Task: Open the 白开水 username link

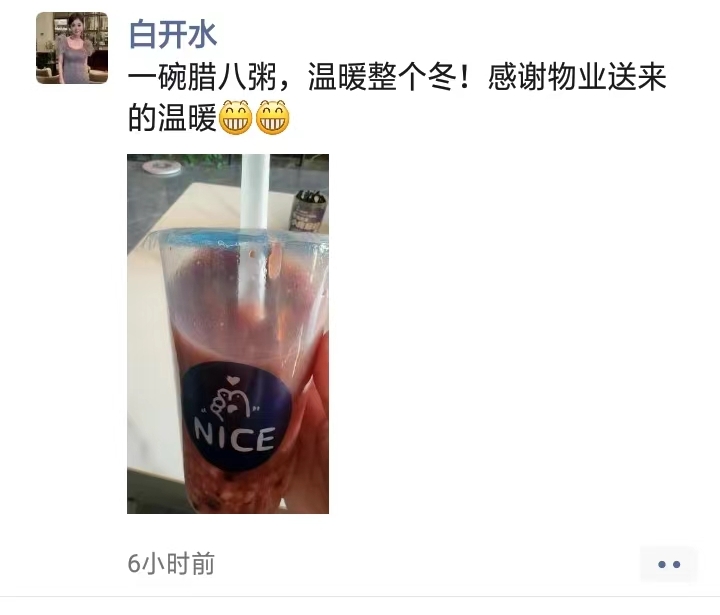Action: point(173,34)
